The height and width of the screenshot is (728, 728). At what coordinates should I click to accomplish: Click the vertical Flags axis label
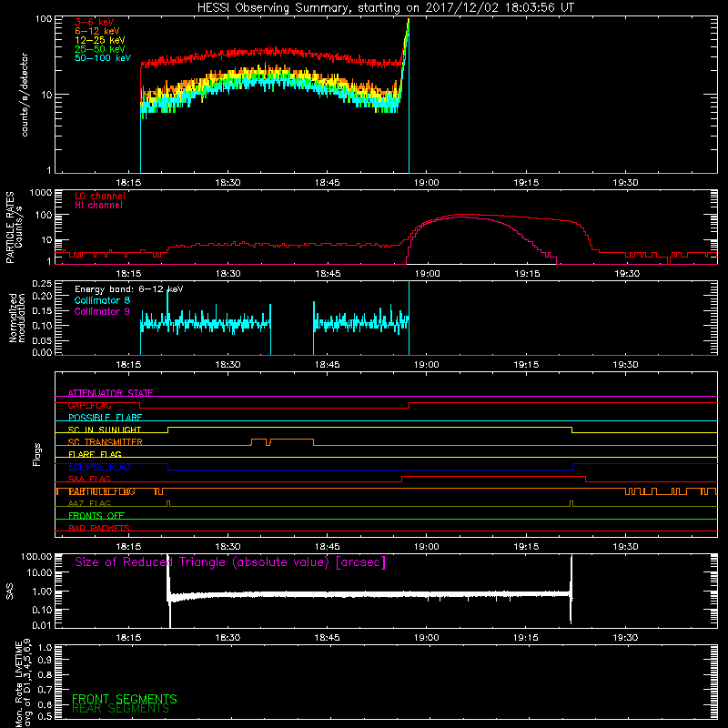pos(37,454)
